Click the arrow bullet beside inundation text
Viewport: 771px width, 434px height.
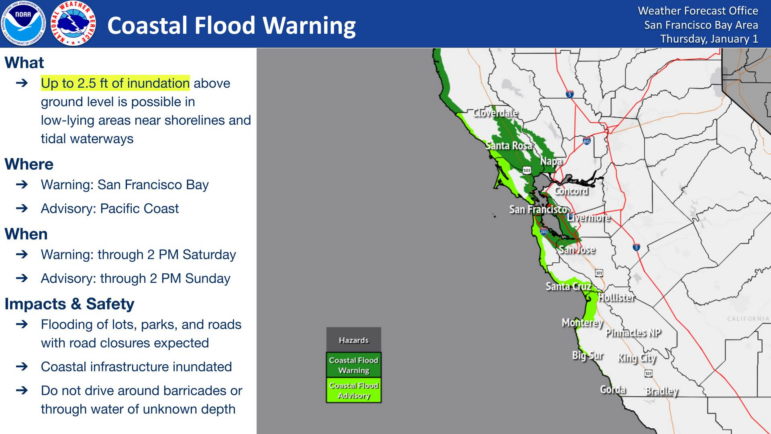[22, 84]
